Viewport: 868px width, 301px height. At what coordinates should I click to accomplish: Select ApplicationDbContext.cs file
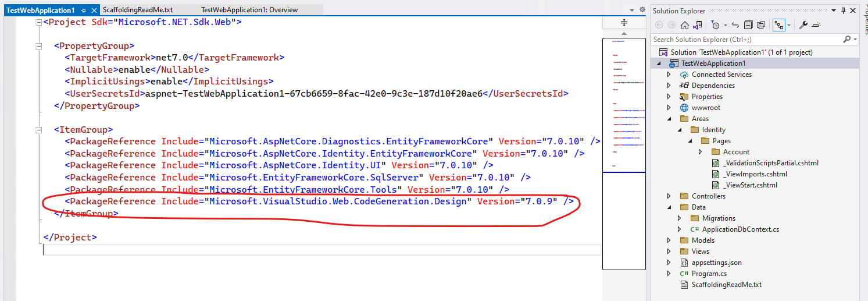tap(740, 229)
